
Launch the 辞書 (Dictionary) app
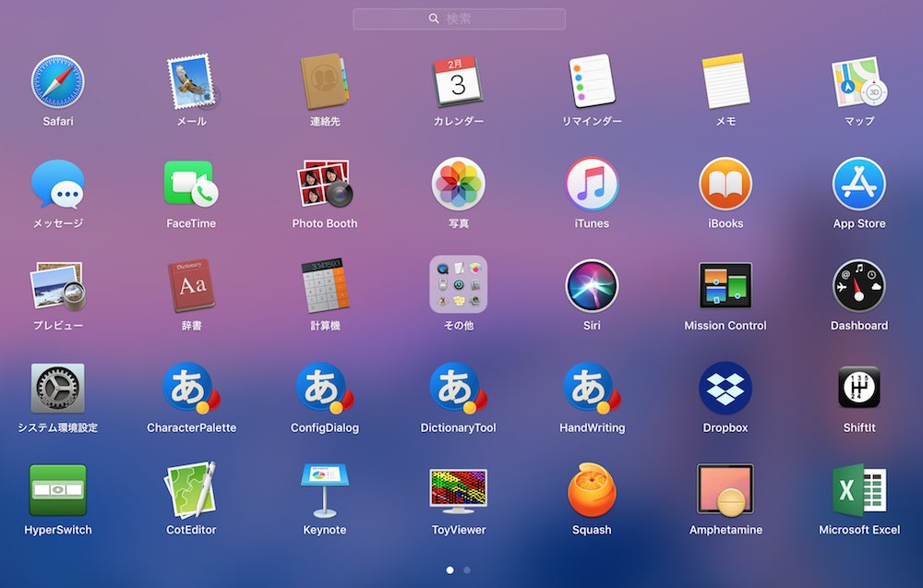(x=192, y=286)
